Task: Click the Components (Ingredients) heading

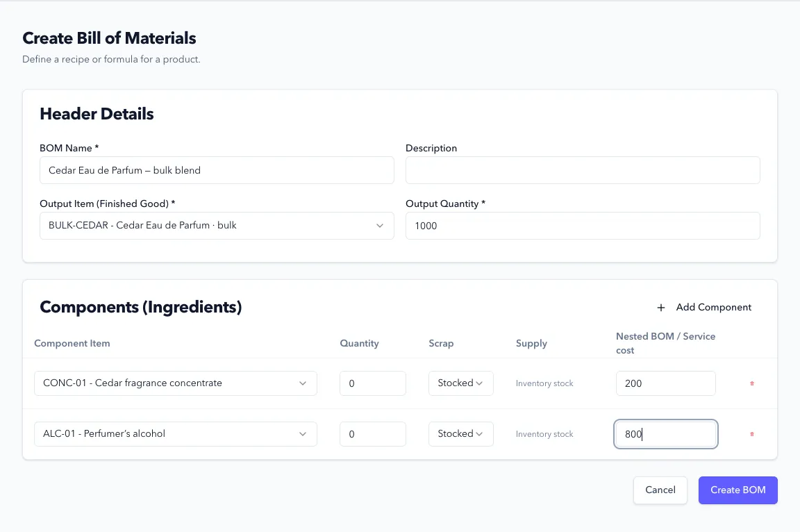Action: pyautogui.click(x=141, y=307)
